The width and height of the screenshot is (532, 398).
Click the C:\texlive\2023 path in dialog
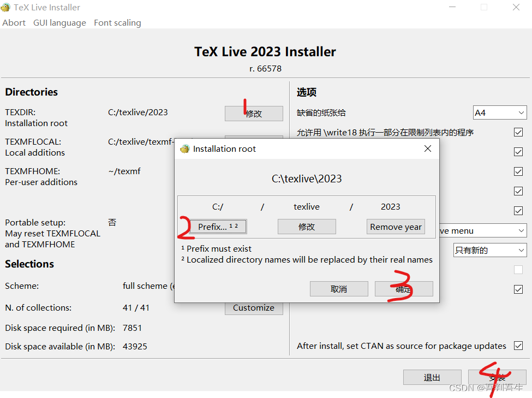pos(307,179)
